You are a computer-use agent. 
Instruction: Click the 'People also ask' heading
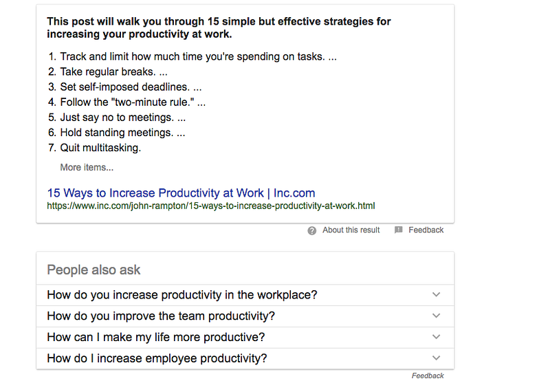point(93,270)
